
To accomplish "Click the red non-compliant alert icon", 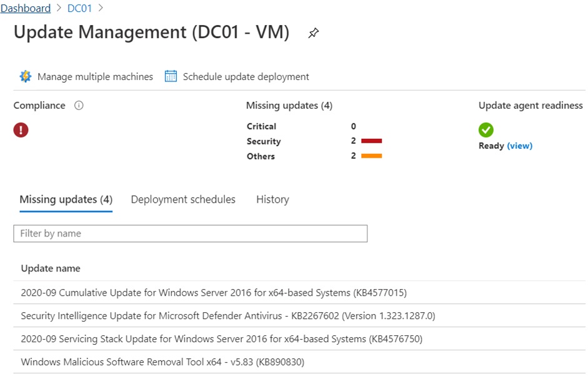I will [21, 130].
